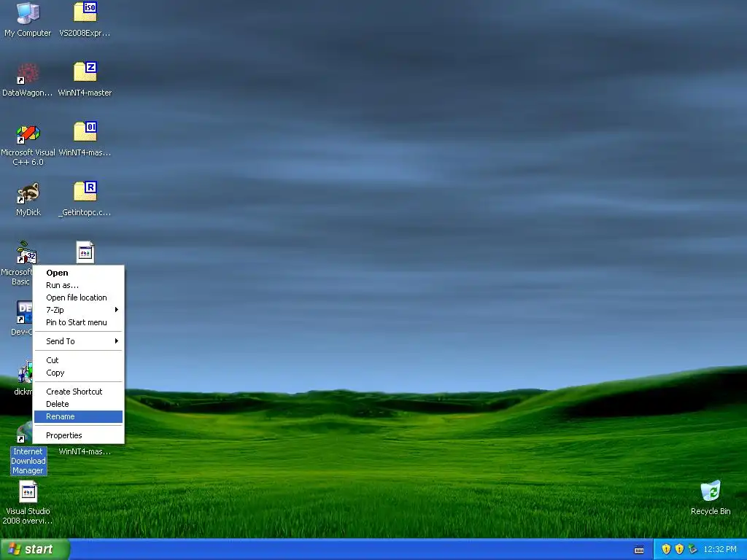This screenshot has width=747, height=560.
Task: Open the Start menu
Action: coord(35,550)
